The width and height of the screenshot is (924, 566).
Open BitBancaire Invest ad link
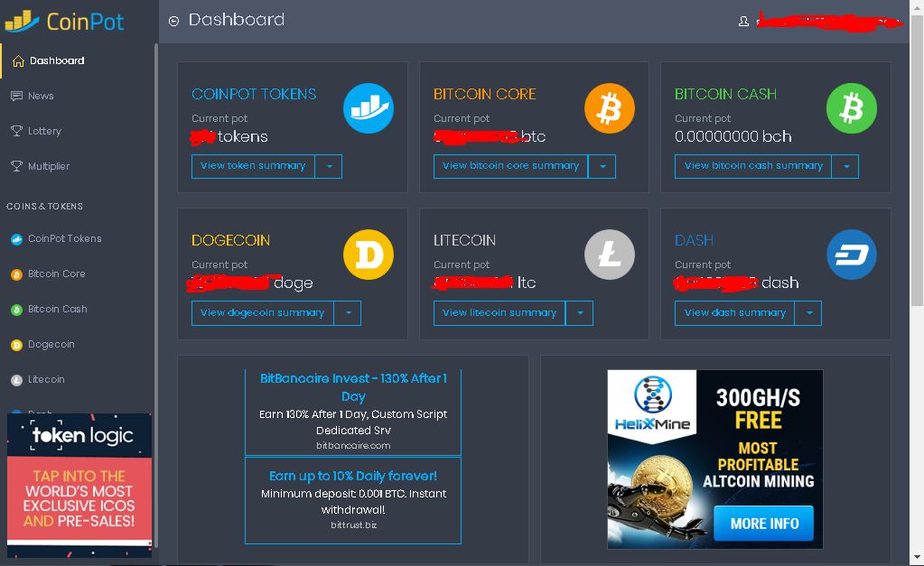coord(353,387)
